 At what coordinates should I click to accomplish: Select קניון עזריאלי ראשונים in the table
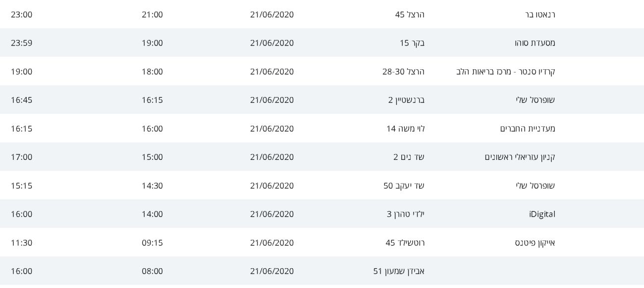pyautogui.click(x=520, y=157)
